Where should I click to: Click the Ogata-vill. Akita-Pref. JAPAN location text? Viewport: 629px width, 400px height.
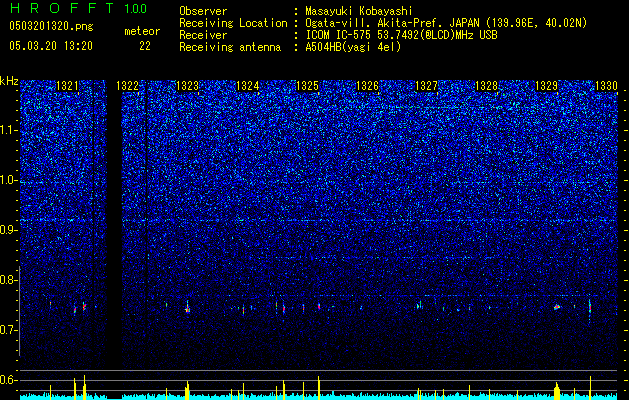[x=445, y=23]
